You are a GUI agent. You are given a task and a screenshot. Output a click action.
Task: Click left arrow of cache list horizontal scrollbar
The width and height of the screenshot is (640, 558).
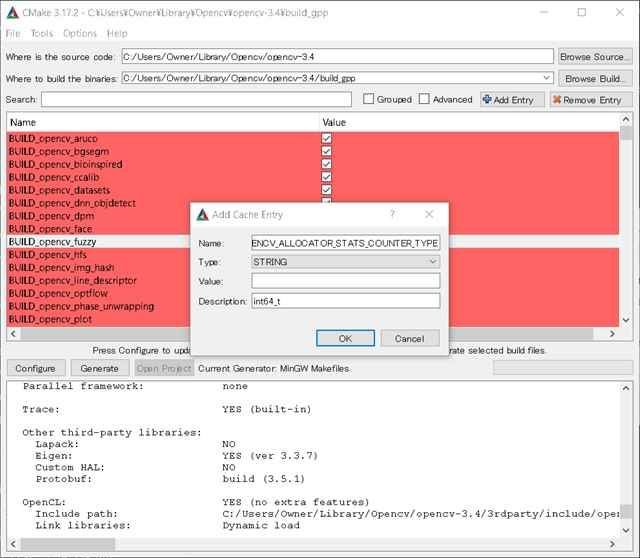point(13,333)
